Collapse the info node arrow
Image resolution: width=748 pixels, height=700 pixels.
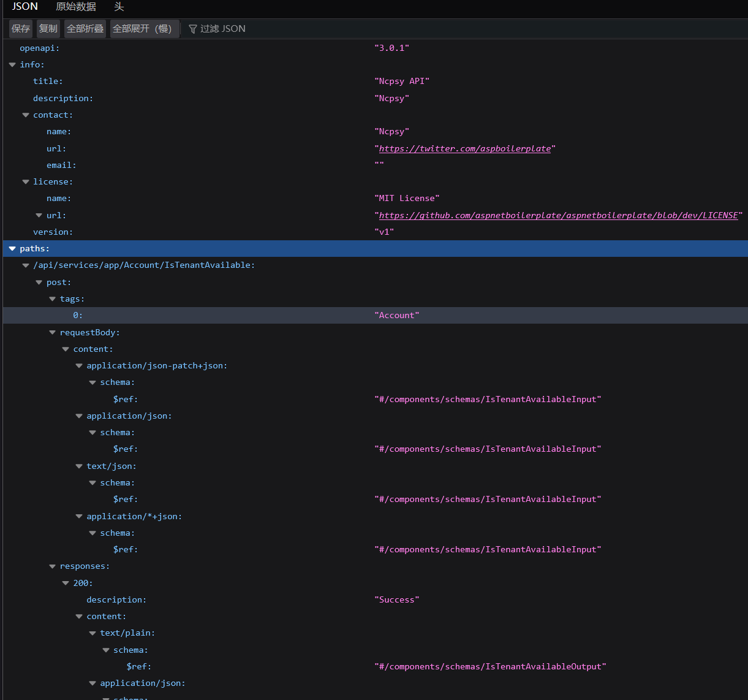(12, 65)
